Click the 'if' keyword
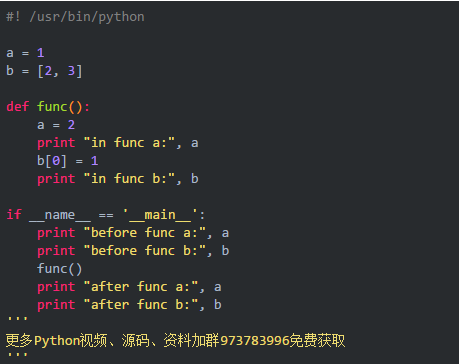459x364 pixels. [x=14, y=214]
